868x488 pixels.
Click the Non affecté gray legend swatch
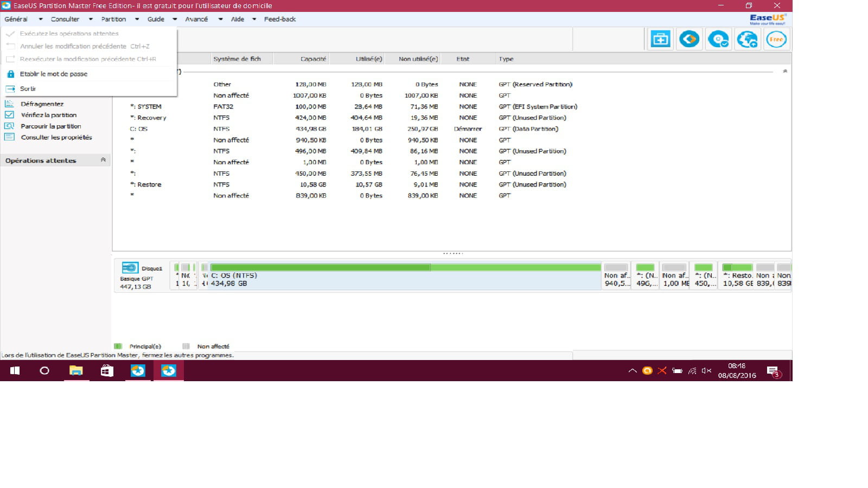click(x=186, y=346)
